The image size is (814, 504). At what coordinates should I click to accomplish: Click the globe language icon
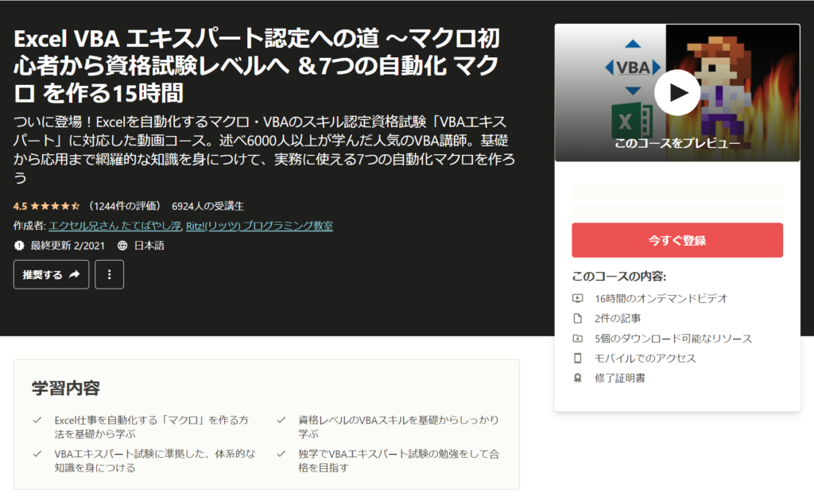(x=122, y=246)
